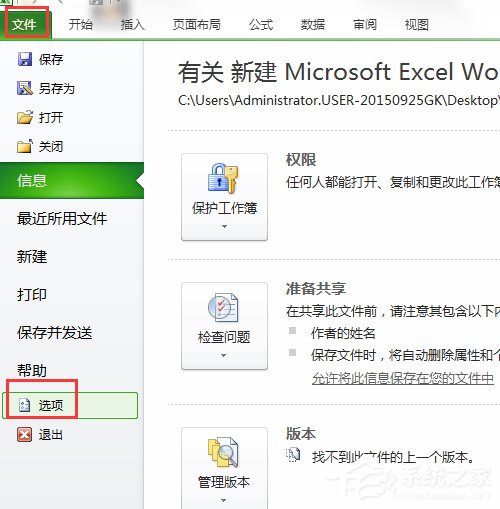Open the 页面布局 ribbon tab
500x509 pixels.
[x=197, y=25]
